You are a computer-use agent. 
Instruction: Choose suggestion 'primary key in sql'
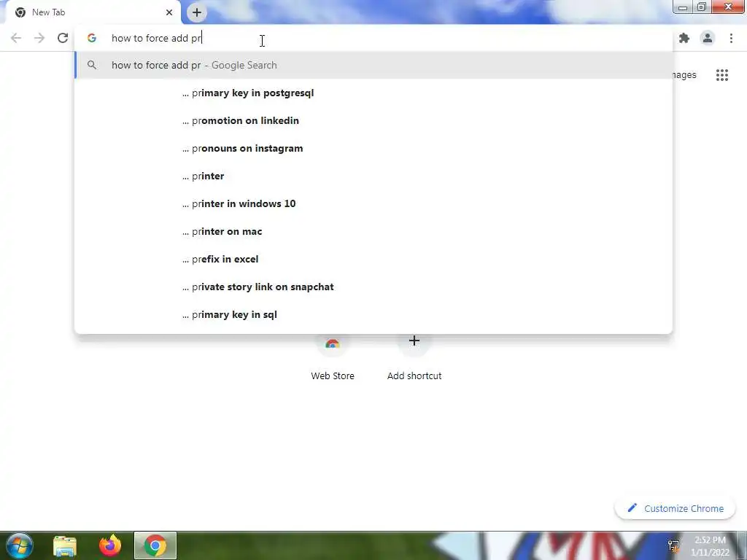pos(374,314)
